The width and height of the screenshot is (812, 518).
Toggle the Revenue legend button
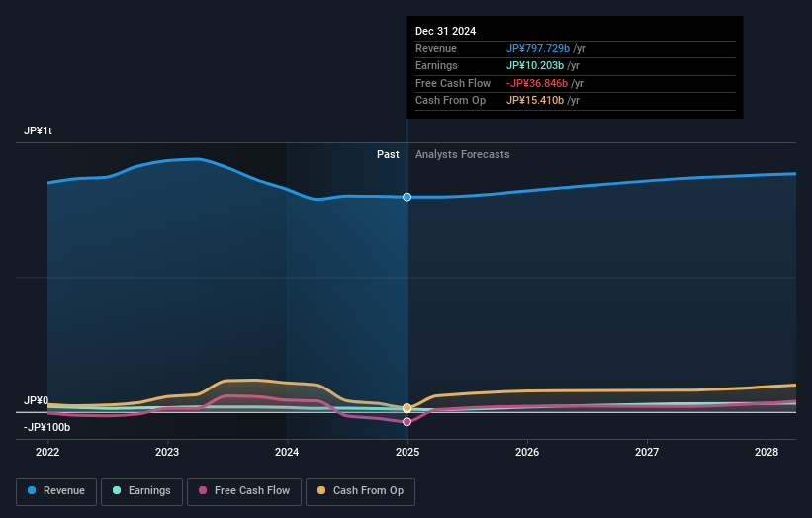pos(56,491)
